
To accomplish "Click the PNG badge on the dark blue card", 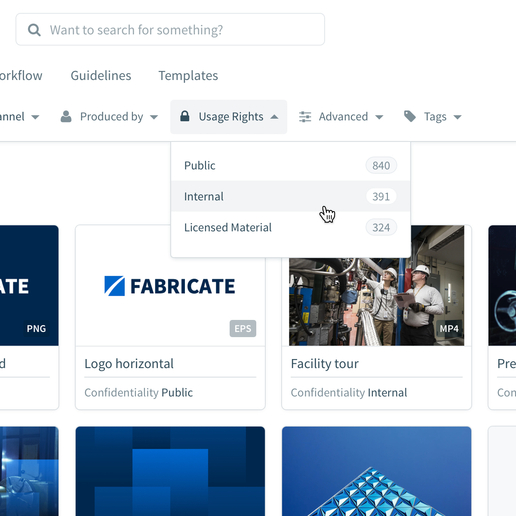I will 36,329.
